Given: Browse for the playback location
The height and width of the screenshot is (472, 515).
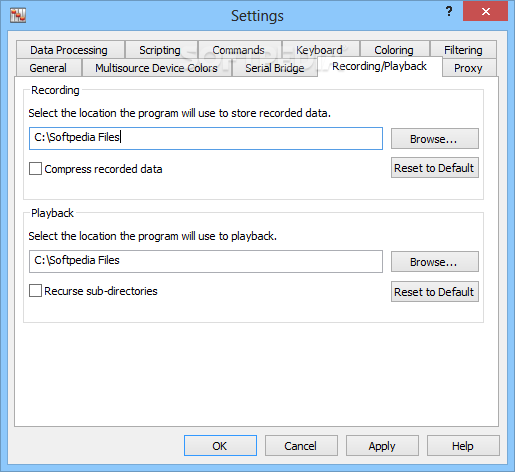Looking at the screenshot, I should point(435,262).
